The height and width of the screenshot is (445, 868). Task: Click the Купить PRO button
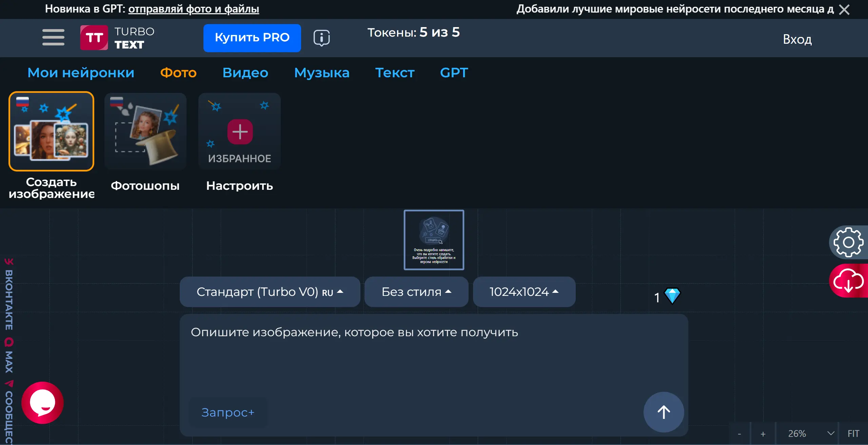pyautogui.click(x=252, y=38)
